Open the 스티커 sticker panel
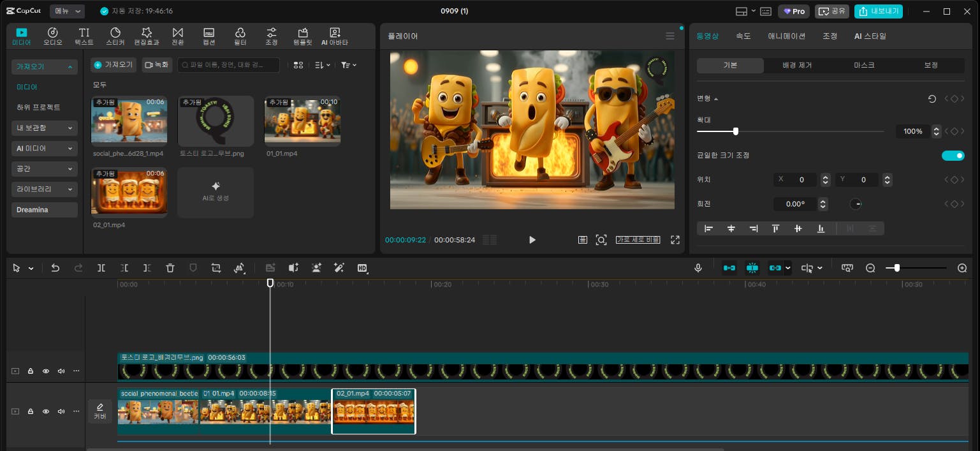The height and width of the screenshot is (451, 980). point(115,36)
